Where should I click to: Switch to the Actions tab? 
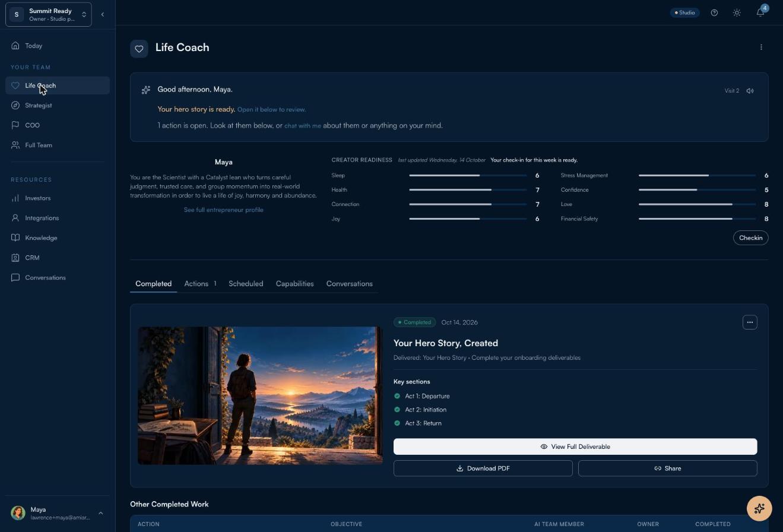click(x=200, y=284)
